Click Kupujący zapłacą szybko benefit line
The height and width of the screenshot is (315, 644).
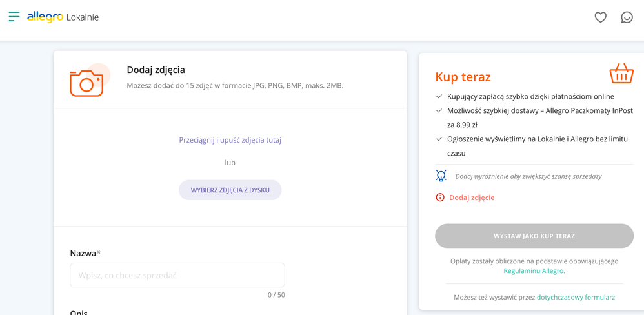pos(530,97)
